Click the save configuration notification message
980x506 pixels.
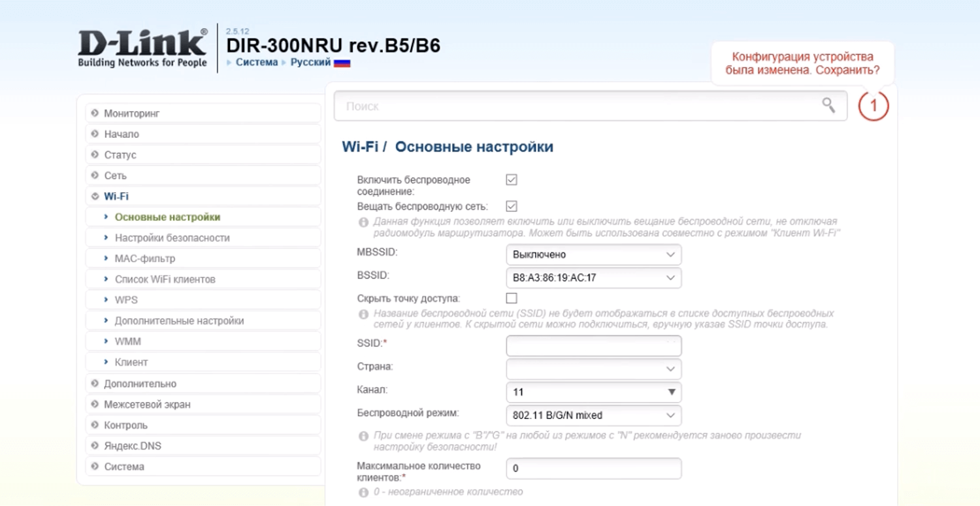coord(802,63)
